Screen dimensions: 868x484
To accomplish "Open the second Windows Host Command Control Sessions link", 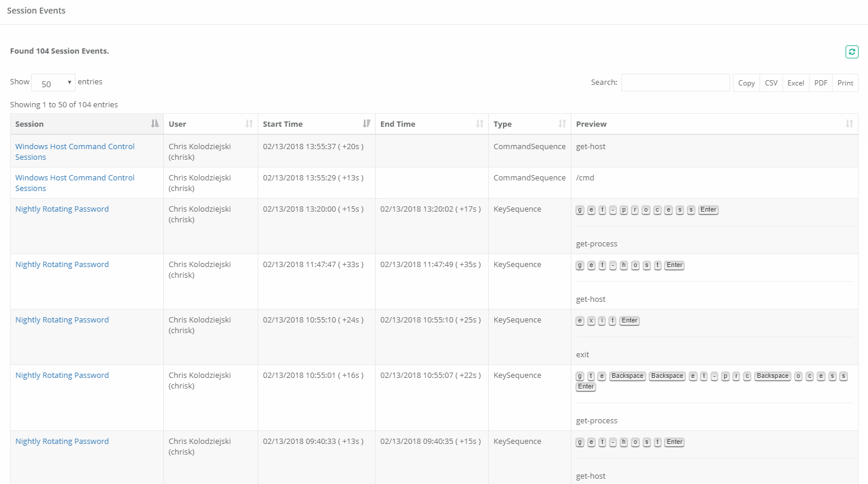I will 75,178.
